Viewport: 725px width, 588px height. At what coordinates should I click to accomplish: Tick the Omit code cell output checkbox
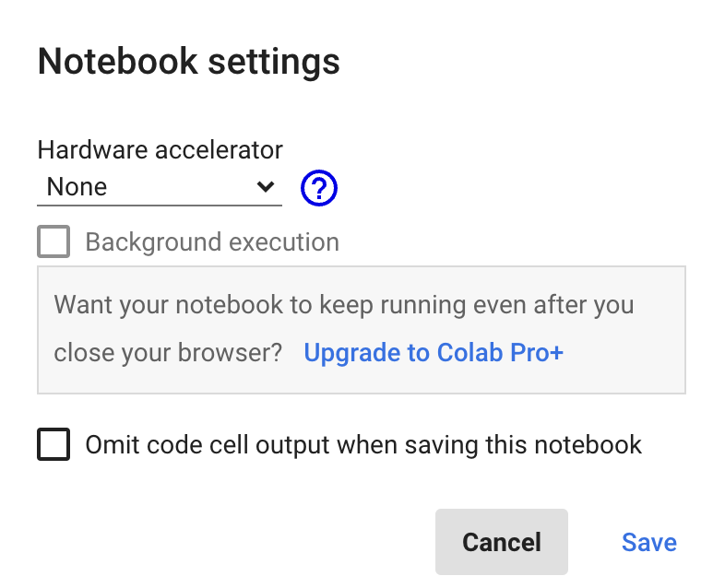click(53, 445)
